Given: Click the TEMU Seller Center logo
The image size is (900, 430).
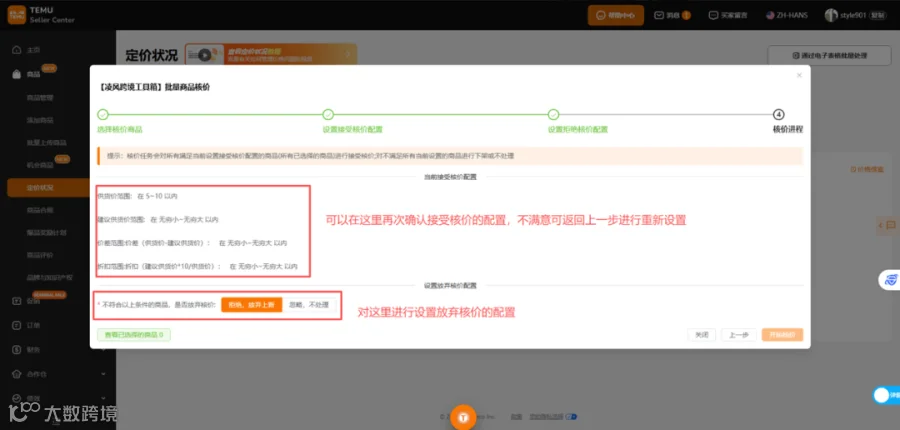Looking at the screenshot, I should (41, 15).
